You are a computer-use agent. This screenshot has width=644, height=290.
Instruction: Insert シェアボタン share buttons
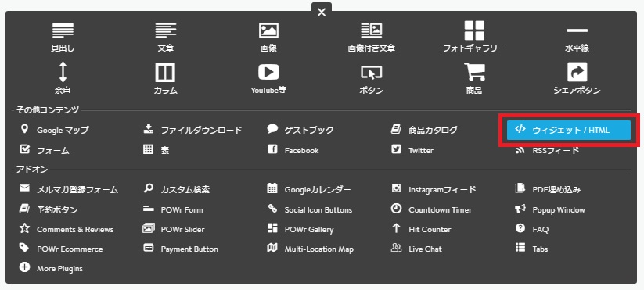pos(577,78)
